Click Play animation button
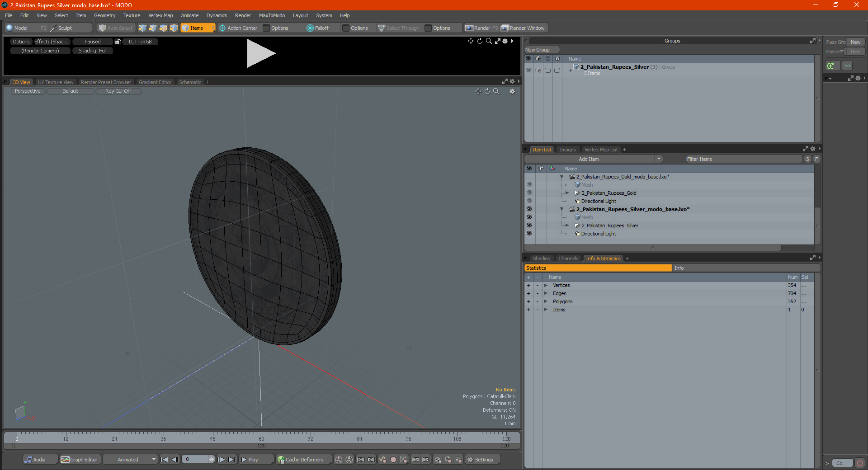The image size is (868, 470). coord(255,460)
